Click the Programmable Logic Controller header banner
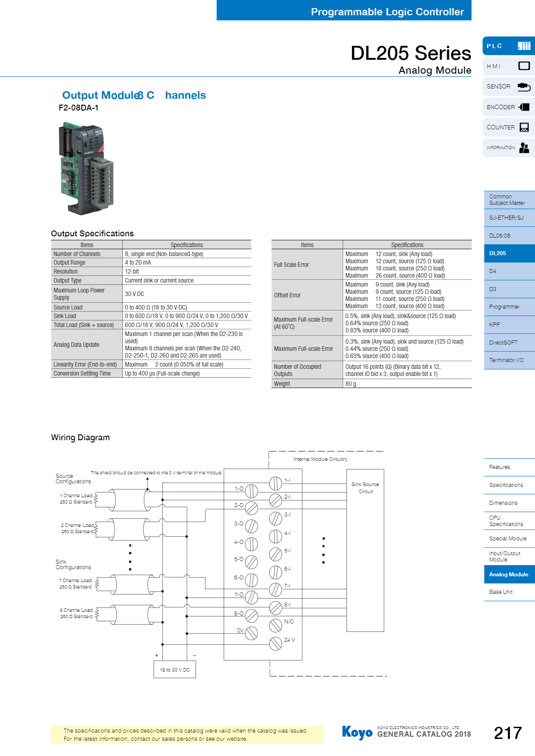 344,10
